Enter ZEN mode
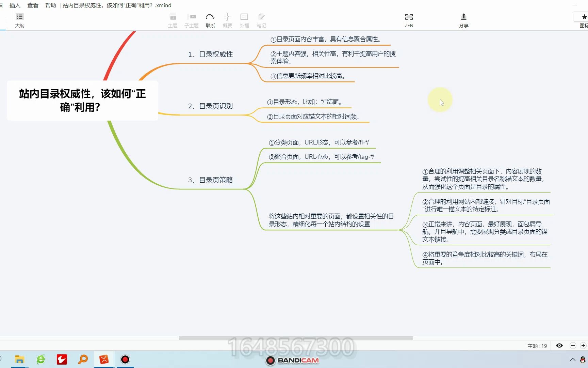Image resolution: width=588 pixels, height=368 pixels. 409,19
